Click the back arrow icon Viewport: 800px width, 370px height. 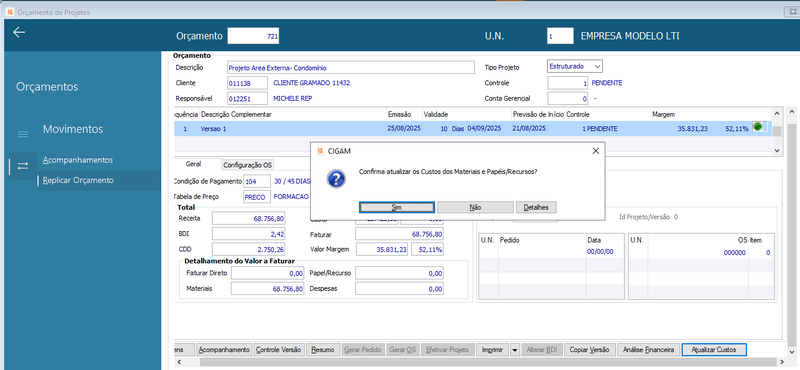19,33
